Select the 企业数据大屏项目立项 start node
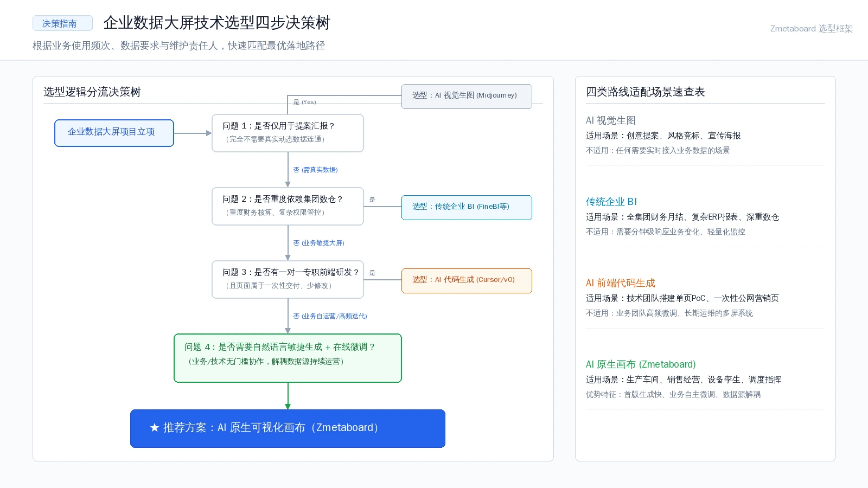The image size is (868, 488). tap(114, 133)
